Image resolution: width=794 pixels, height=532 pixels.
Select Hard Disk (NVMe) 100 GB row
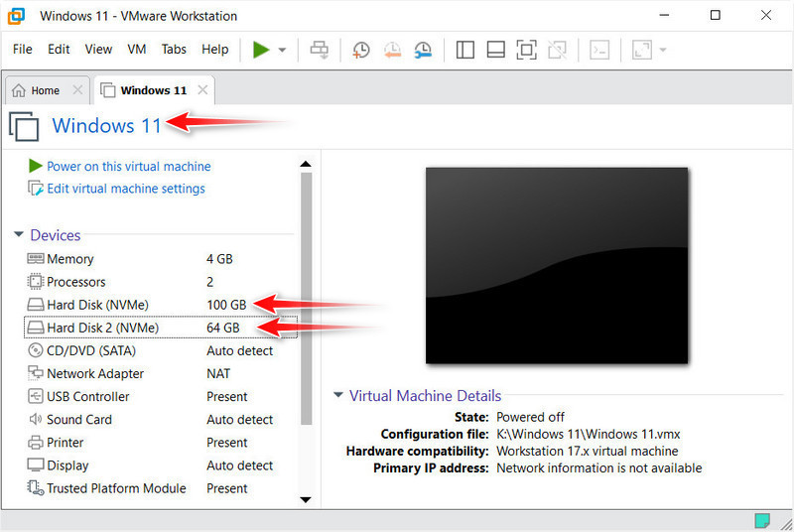pos(160,305)
